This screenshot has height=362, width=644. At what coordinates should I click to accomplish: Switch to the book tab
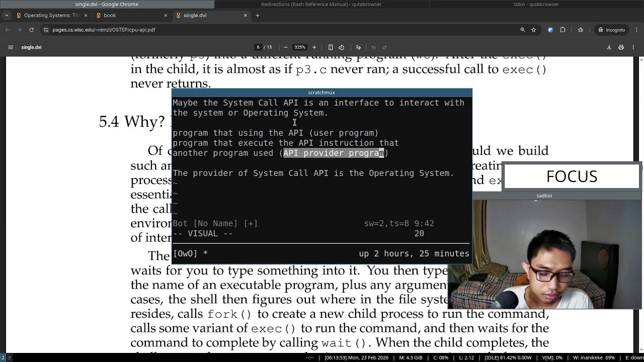coord(132,16)
